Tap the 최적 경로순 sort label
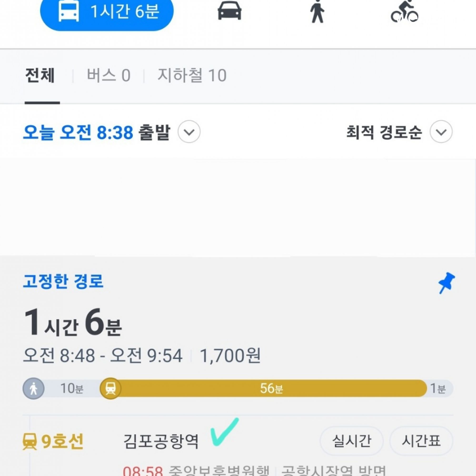 (x=384, y=132)
